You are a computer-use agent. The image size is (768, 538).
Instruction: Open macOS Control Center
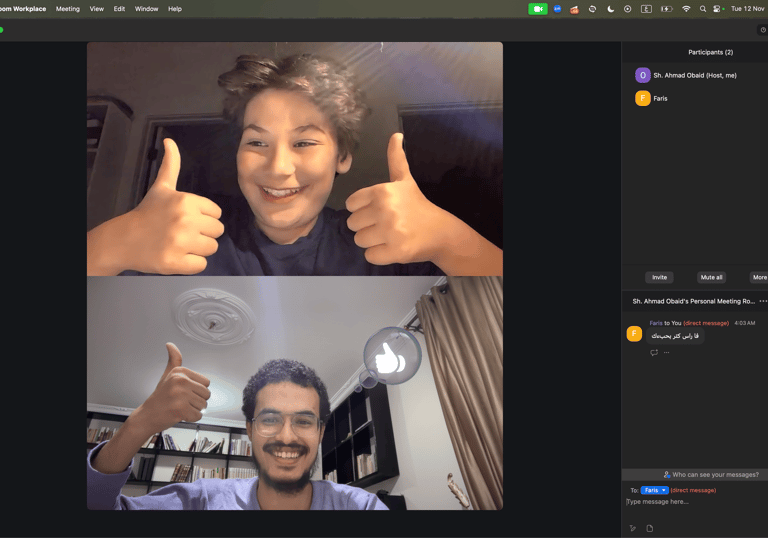[x=718, y=9]
